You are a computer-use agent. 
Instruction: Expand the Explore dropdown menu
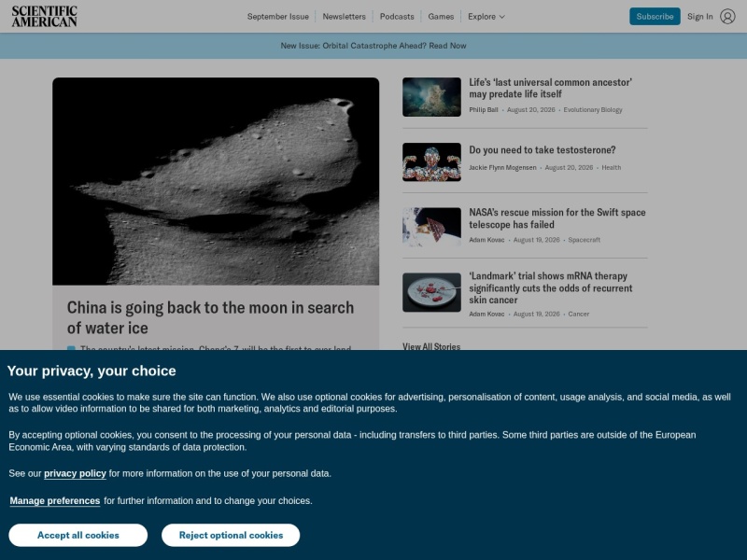coord(486,16)
